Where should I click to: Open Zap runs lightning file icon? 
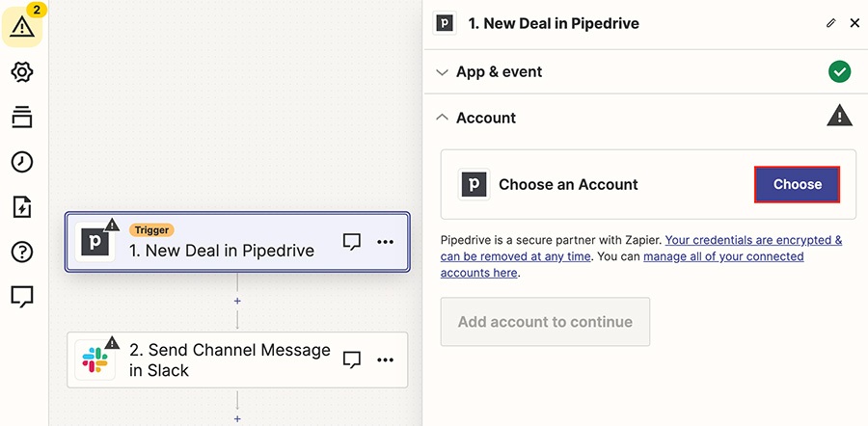(x=22, y=207)
